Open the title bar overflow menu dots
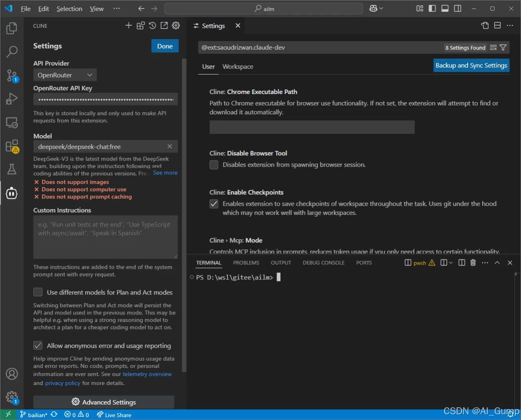This screenshot has height=420, width=521. tap(117, 9)
